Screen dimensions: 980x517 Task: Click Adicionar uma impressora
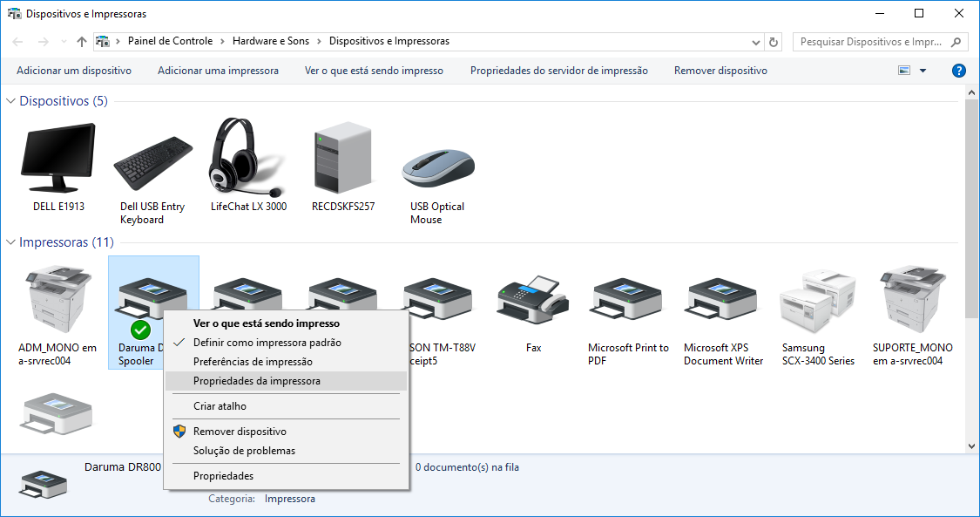pos(218,71)
